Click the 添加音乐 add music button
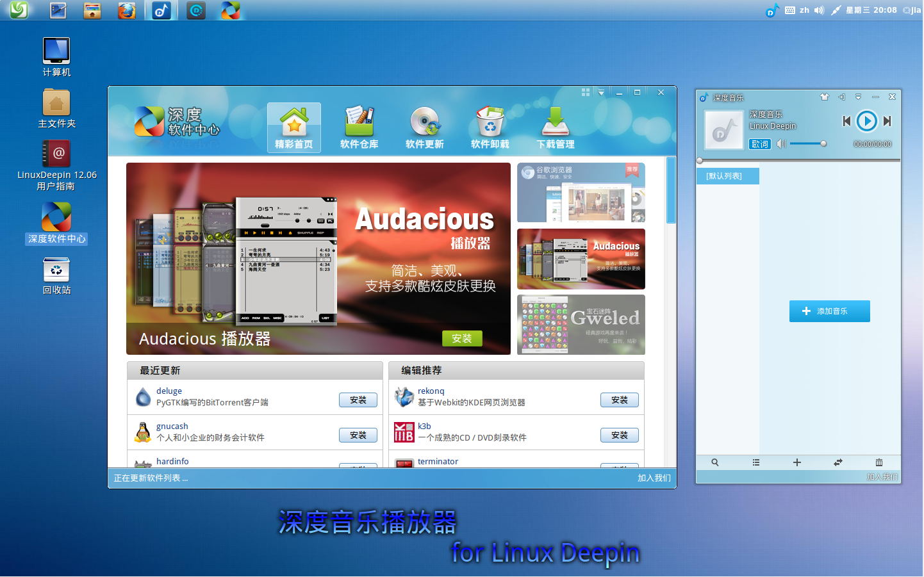 click(x=830, y=311)
